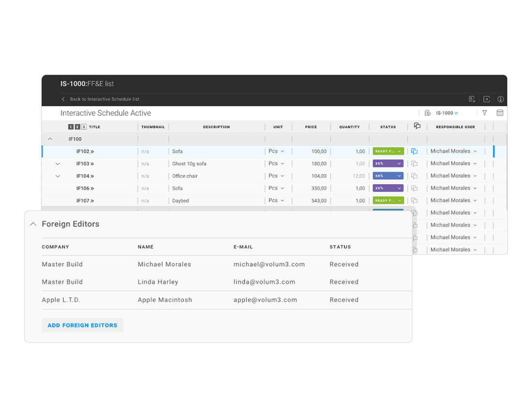Collapse the IF100 group row

tap(50, 139)
